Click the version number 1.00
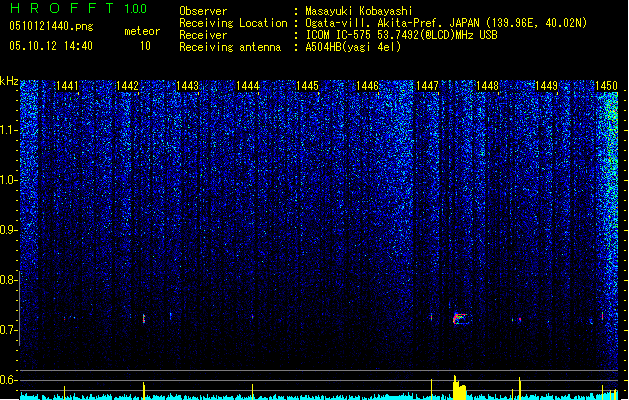 (x=135, y=8)
